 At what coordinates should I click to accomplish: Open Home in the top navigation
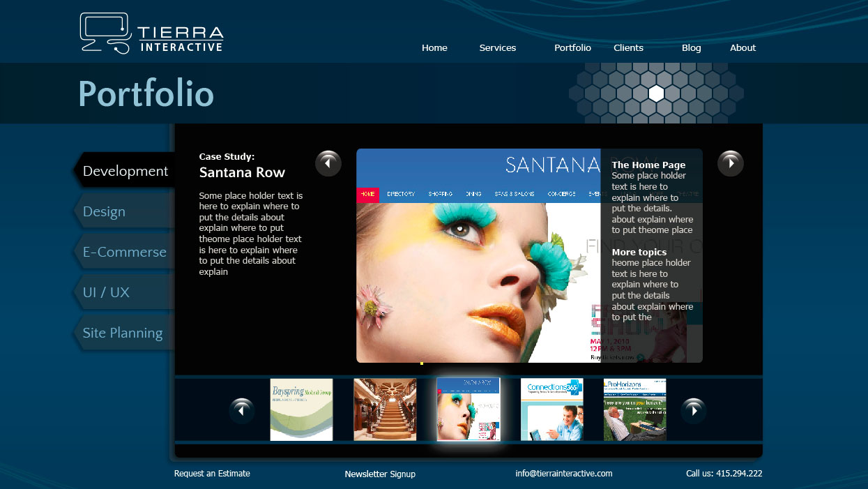[434, 48]
